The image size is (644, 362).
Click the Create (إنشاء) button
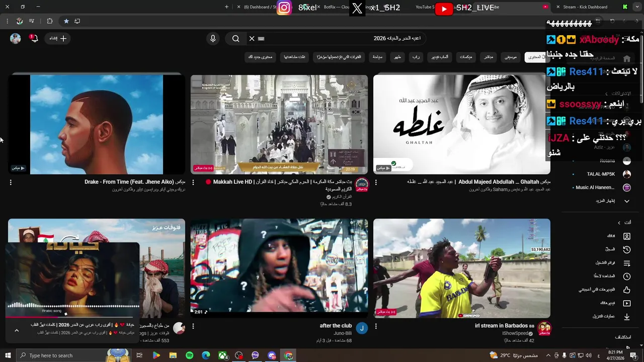coord(58,38)
